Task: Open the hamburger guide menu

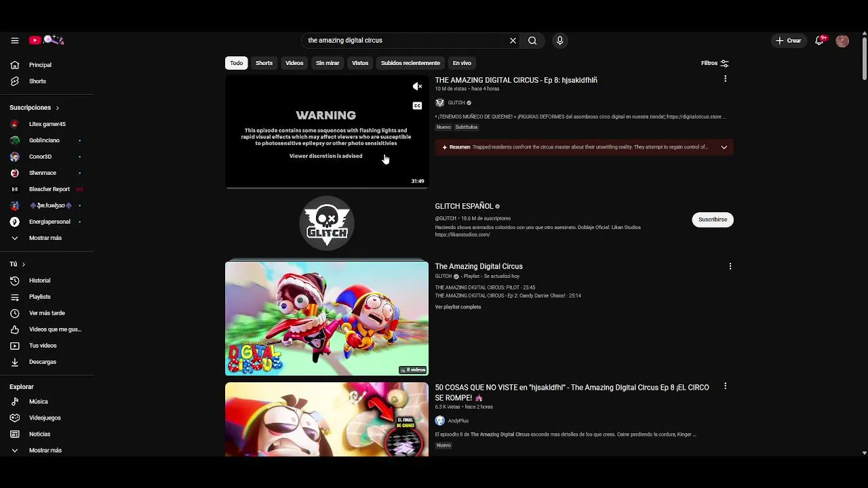Action: pyautogui.click(x=14, y=41)
